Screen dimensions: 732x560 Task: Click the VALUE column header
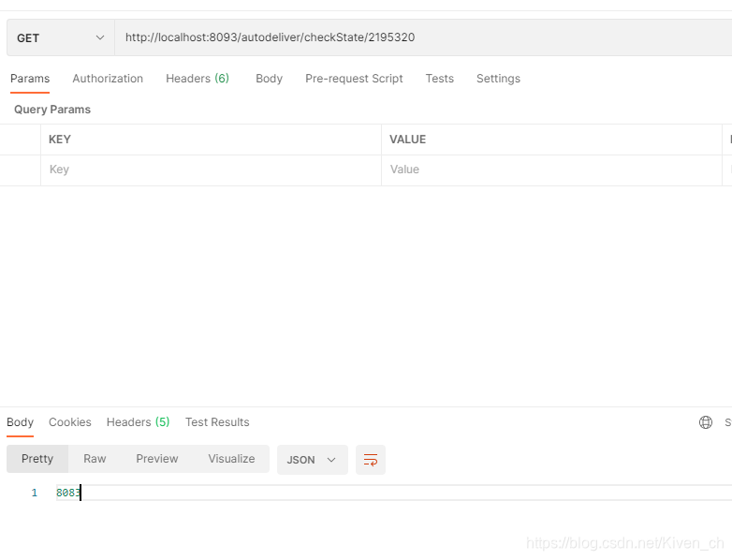(407, 140)
